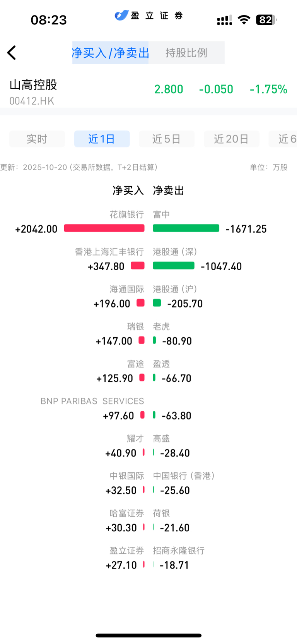
Task: Tap the 00412.HK stock code
Action: [32, 101]
